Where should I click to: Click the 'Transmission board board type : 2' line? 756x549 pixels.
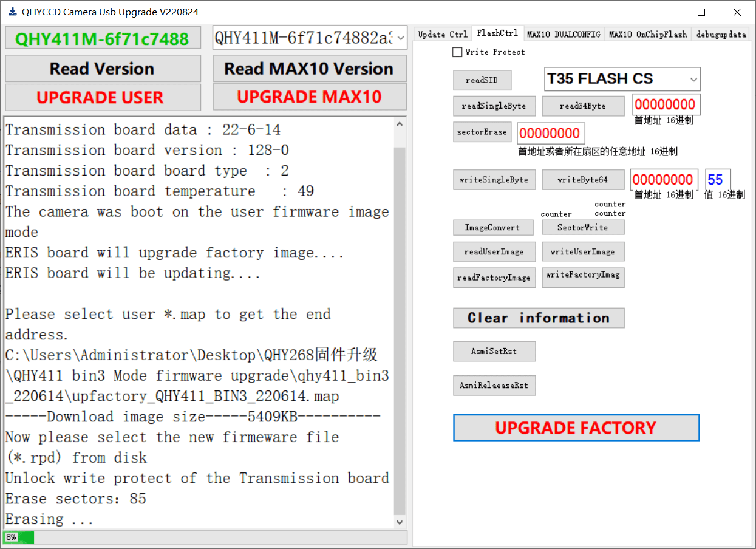148,171
